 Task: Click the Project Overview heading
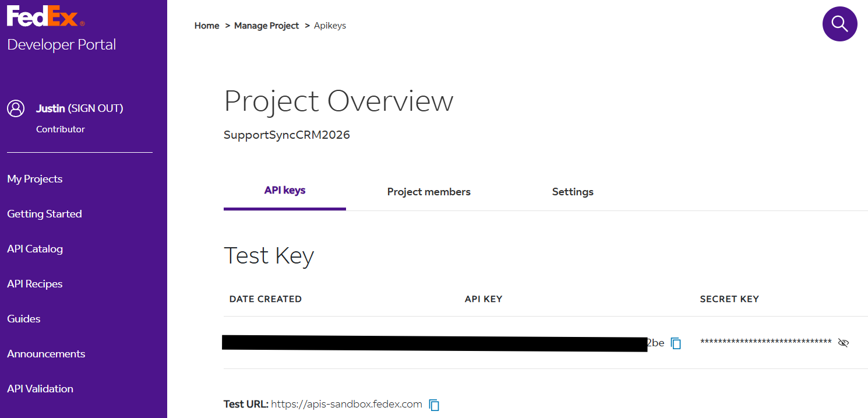[x=338, y=101]
